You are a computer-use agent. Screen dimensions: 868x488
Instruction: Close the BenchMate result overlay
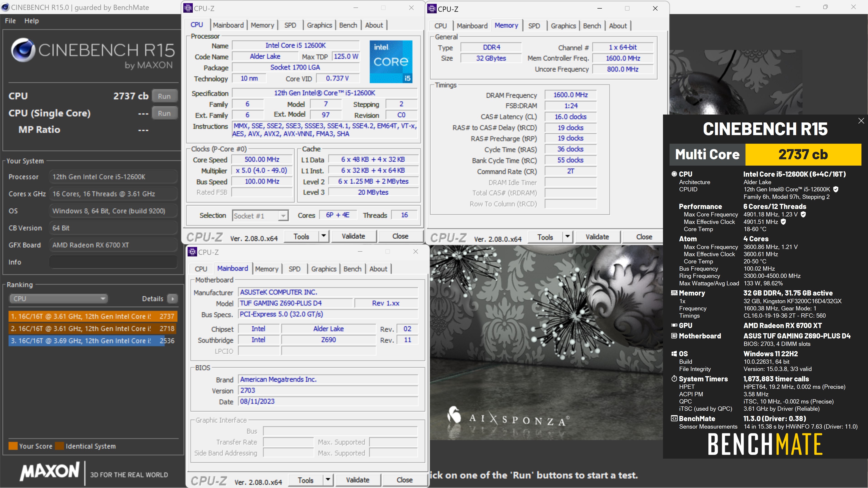pyautogui.click(x=861, y=121)
